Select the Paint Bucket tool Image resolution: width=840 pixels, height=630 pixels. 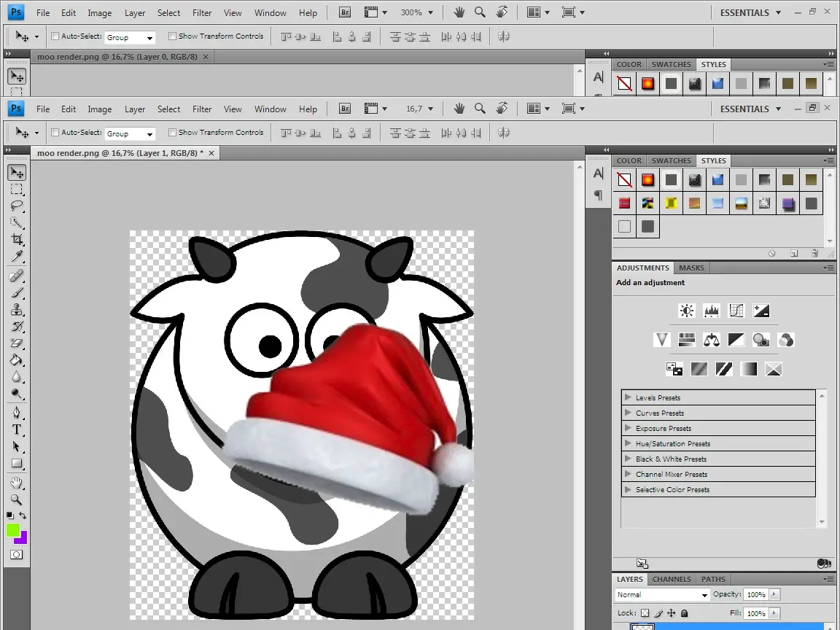(17, 360)
